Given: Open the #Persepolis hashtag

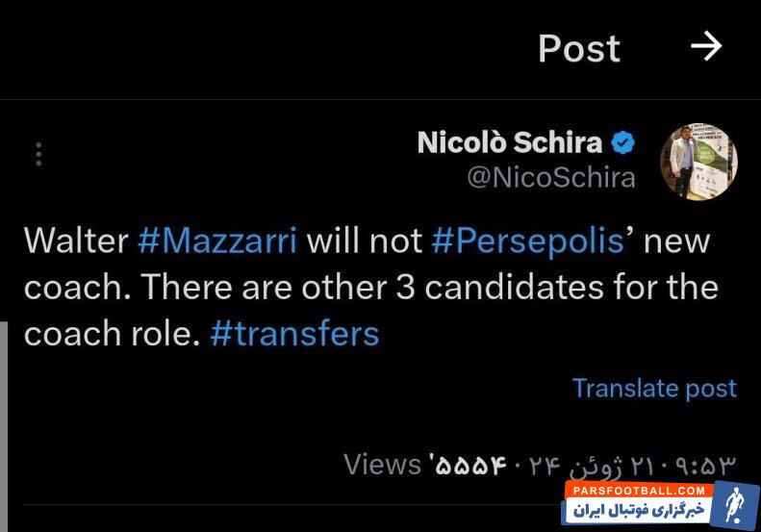Looking at the screenshot, I should coord(527,240).
